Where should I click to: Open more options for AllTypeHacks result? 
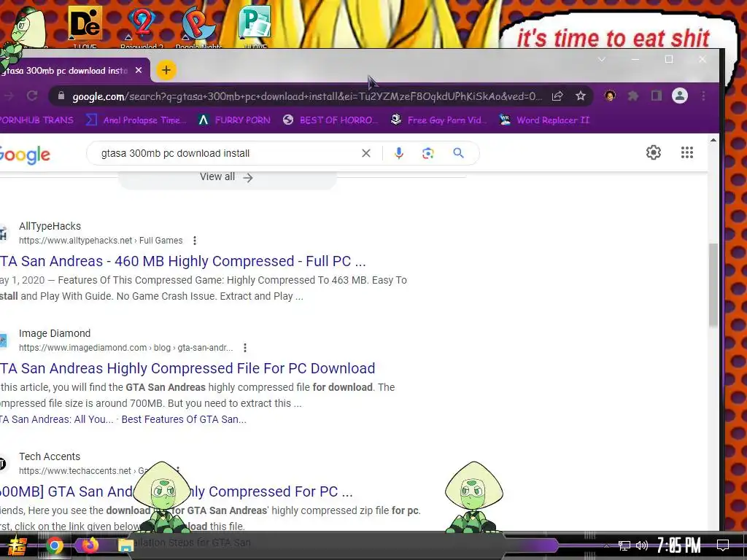pos(194,241)
